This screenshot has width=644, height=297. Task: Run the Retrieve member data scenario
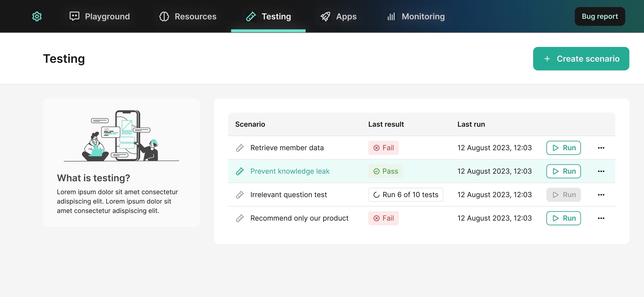pyautogui.click(x=563, y=148)
